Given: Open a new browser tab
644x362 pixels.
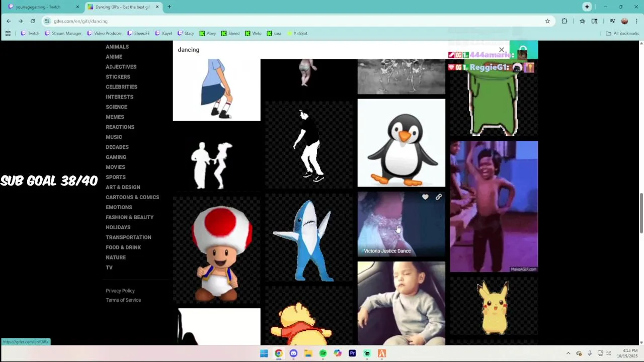Looking at the screenshot, I should click(169, 7).
